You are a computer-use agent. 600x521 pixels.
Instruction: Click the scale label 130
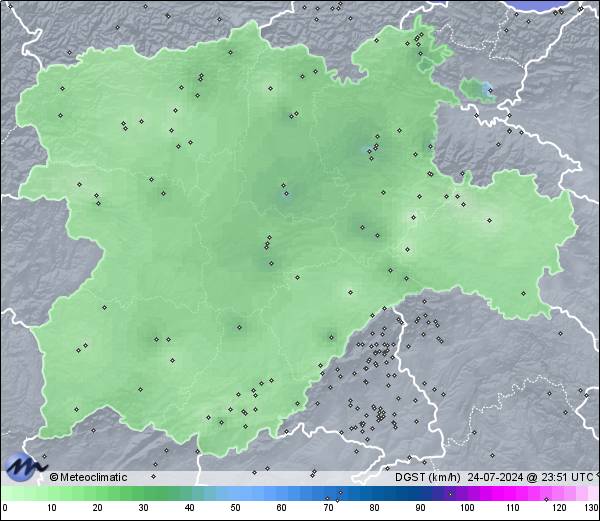tap(592, 508)
